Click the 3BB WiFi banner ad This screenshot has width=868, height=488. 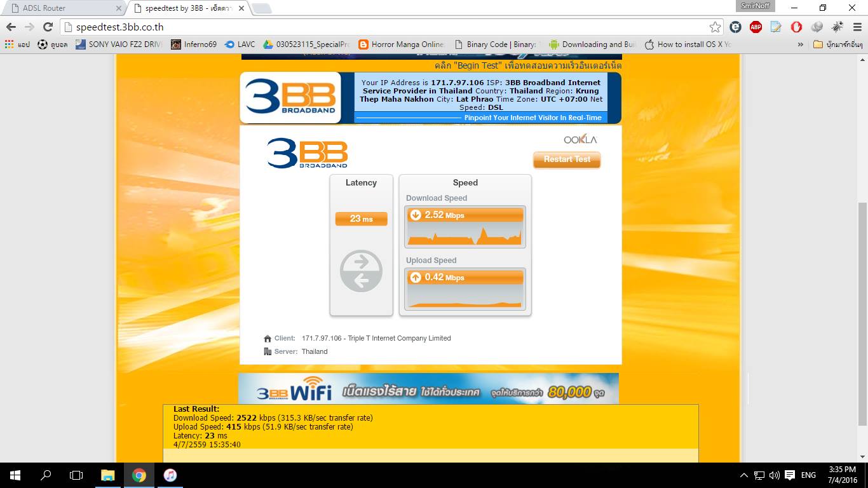point(428,389)
